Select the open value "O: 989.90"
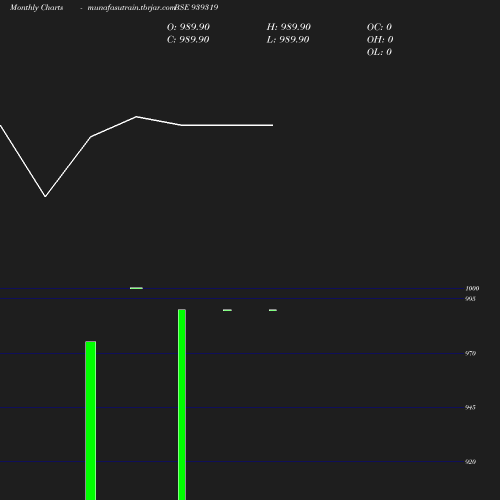This screenshot has width=500, height=500. coord(188,27)
